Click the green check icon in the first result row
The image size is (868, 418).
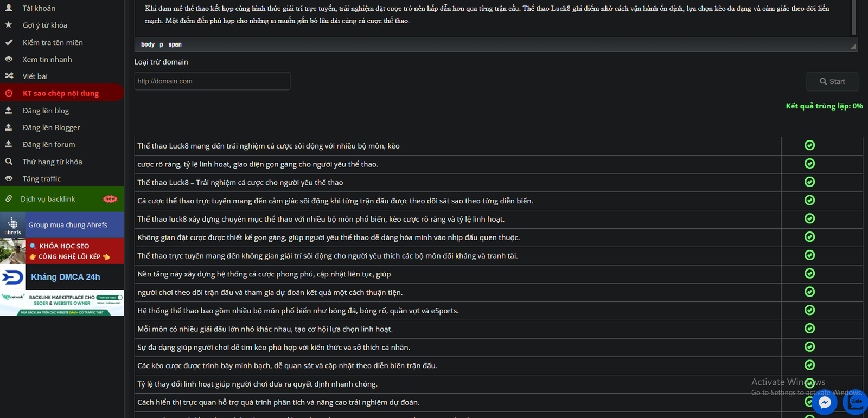809,145
